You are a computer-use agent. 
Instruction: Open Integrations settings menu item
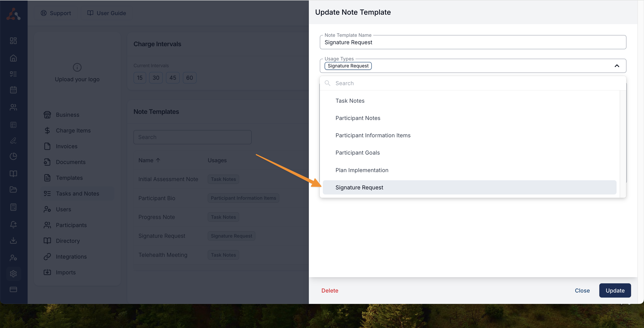71,257
